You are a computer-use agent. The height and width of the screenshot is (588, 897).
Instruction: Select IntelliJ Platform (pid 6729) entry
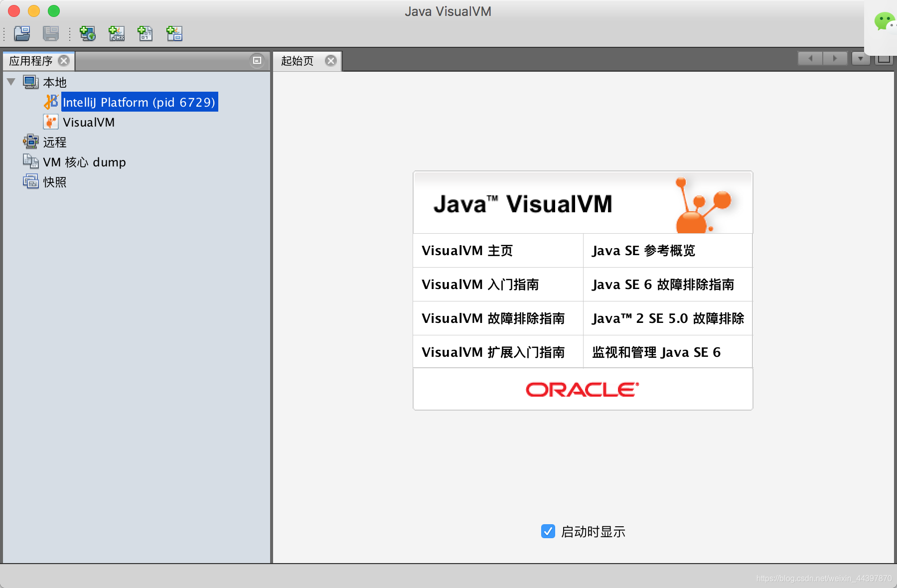click(140, 102)
